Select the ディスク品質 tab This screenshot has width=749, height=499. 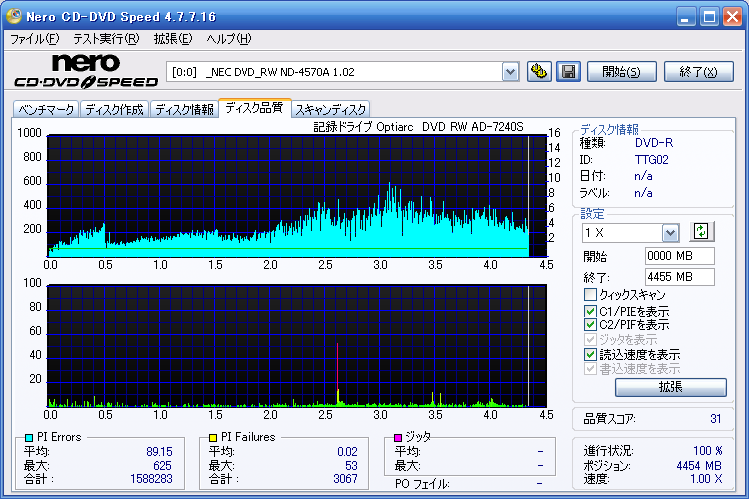coord(254,107)
